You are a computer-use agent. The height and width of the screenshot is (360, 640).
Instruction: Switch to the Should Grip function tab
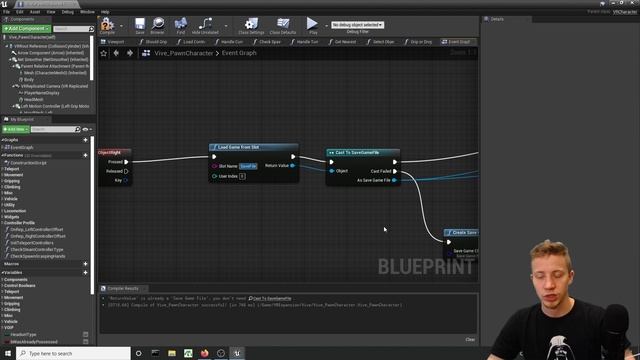click(153, 42)
